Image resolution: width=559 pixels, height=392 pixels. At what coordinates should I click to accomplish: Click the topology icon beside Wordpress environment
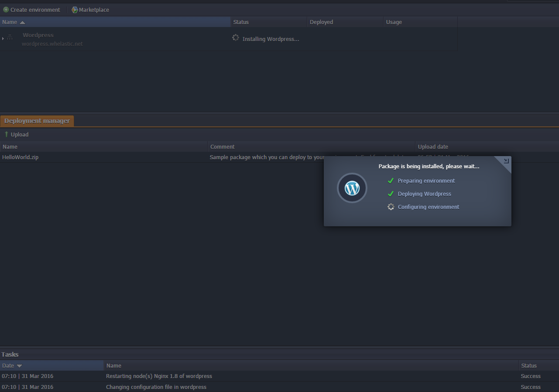pyautogui.click(x=9, y=38)
